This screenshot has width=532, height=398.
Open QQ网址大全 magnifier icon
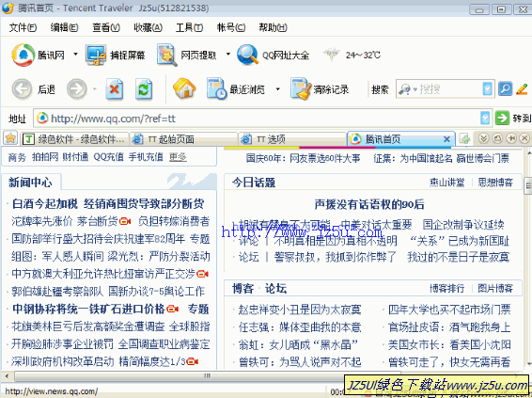(x=248, y=55)
